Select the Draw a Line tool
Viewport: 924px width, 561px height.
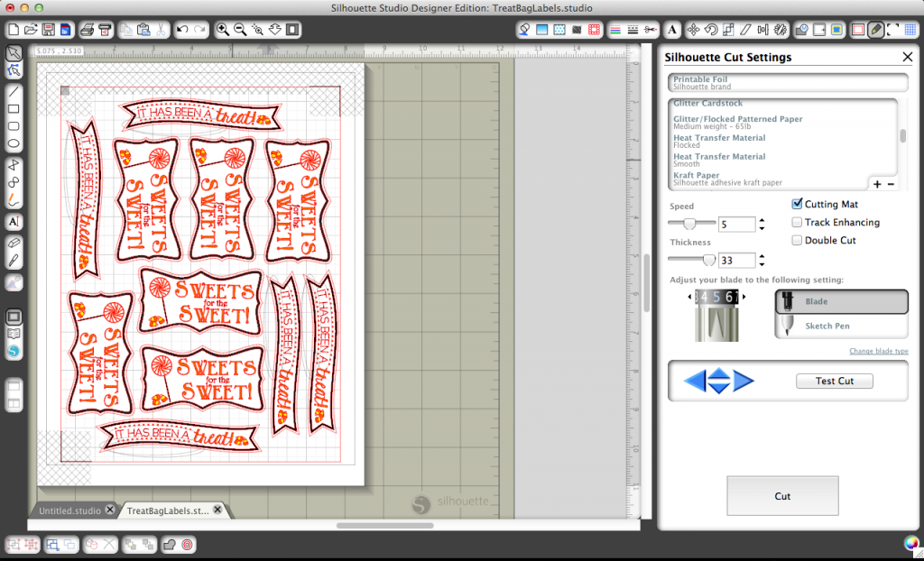(x=14, y=91)
